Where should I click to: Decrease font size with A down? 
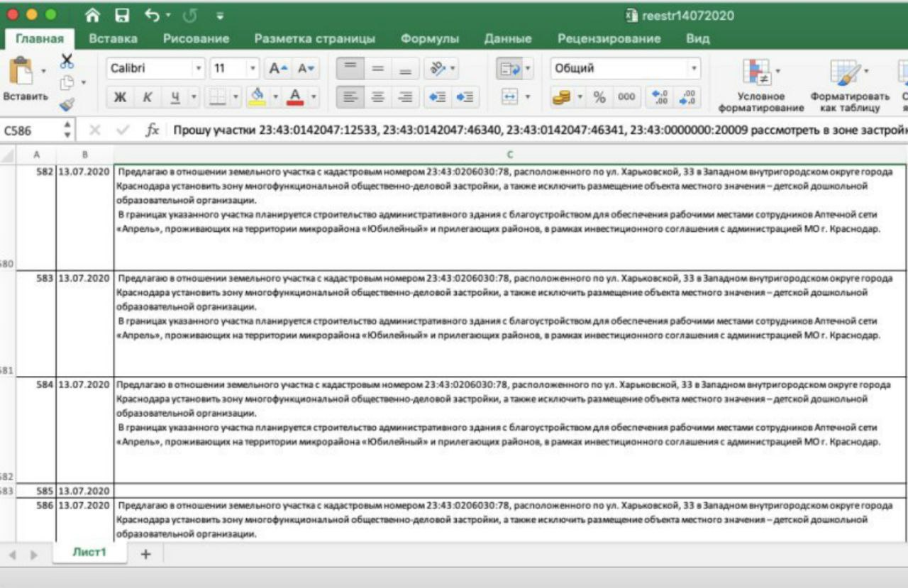306,68
